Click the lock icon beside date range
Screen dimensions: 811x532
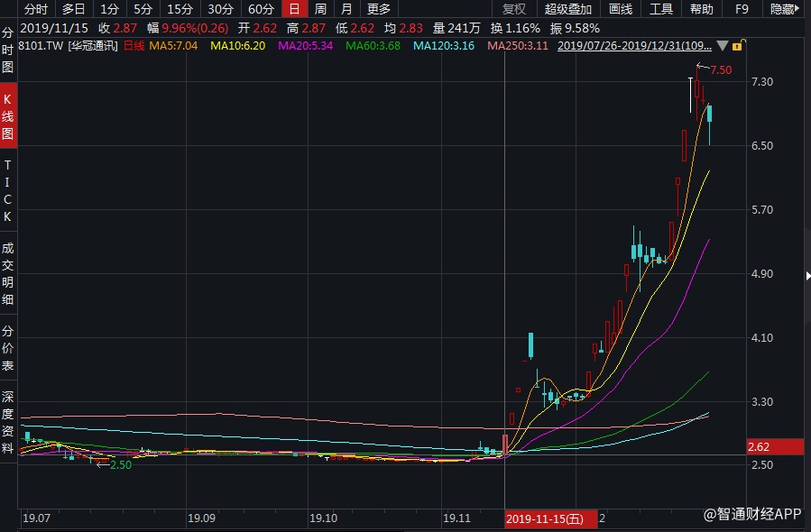pos(737,45)
